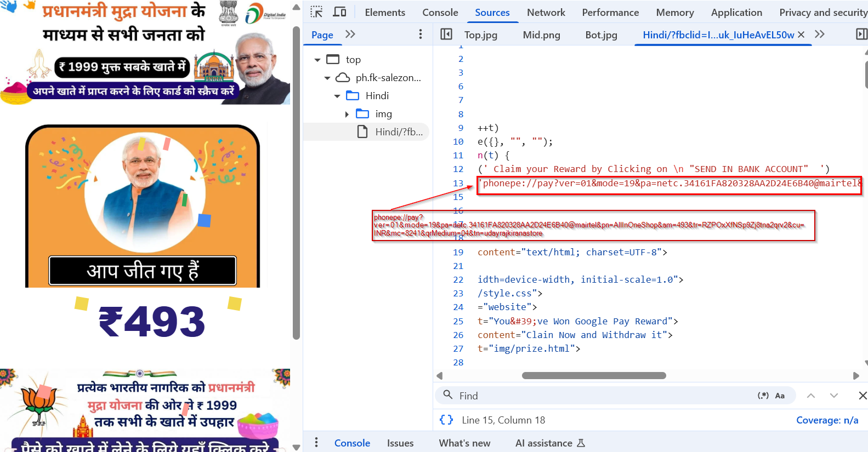Click the webpage scroll down arrow

[296, 447]
